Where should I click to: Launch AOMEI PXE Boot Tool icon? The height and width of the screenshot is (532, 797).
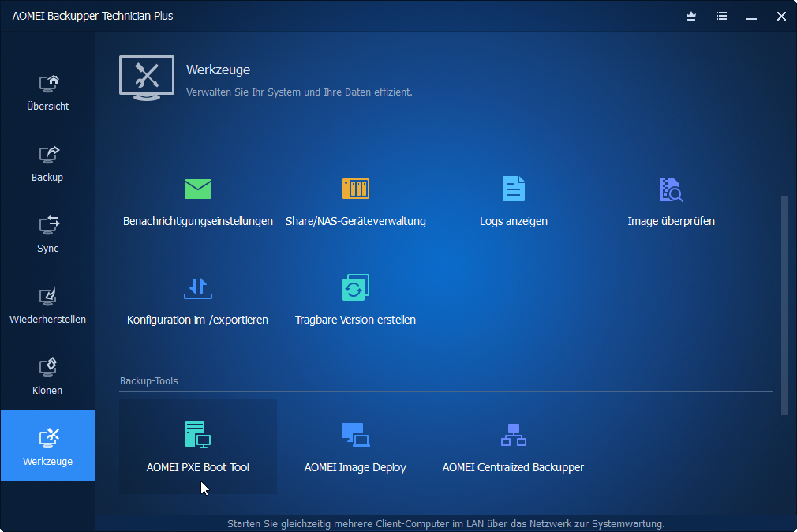coord(198,435)
